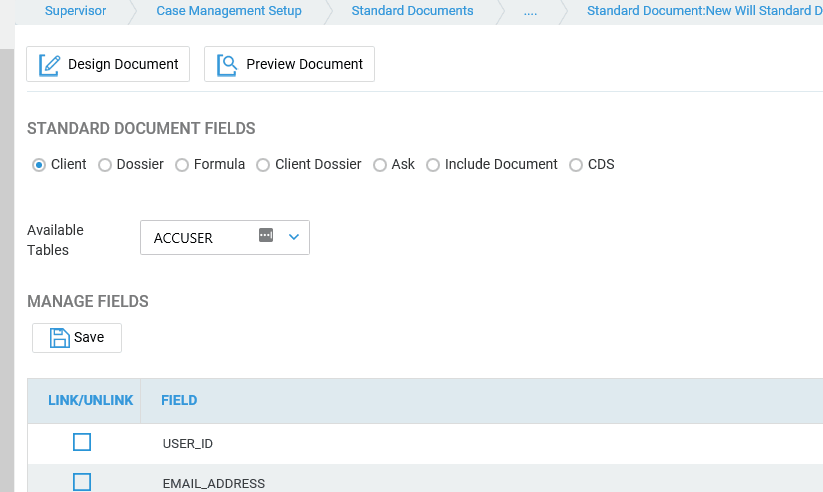Click the STANDARD DOCUMENT FIELDS heading
This screenshot has width=823, height=492.
point(141,129)
